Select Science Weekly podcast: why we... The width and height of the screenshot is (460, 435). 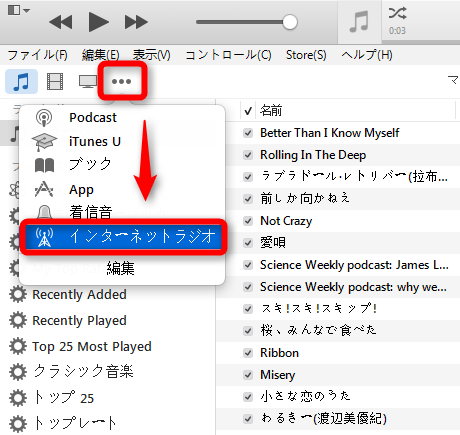(354, 287)
